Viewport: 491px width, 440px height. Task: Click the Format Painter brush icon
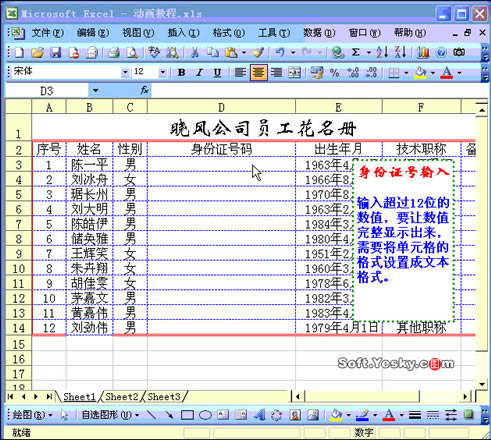(258, 52)
